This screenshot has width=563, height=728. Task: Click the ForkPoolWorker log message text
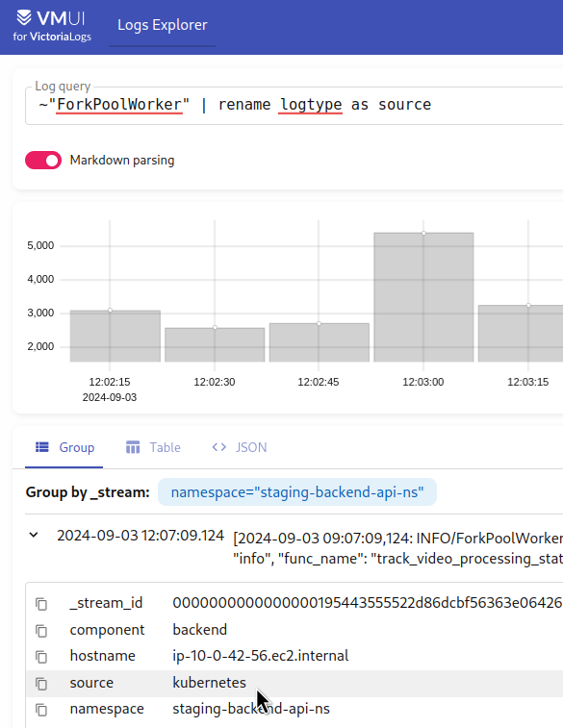click(397, 548)
